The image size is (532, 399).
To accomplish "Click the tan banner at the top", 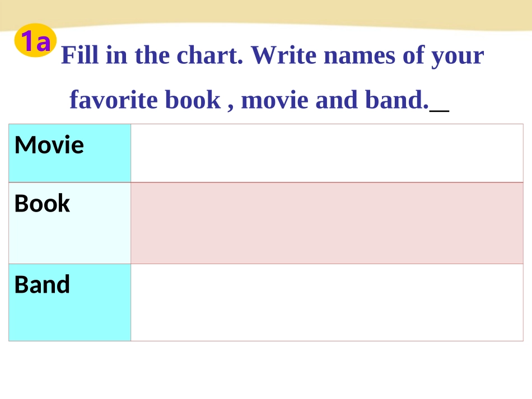I will (x=266, y=12).
